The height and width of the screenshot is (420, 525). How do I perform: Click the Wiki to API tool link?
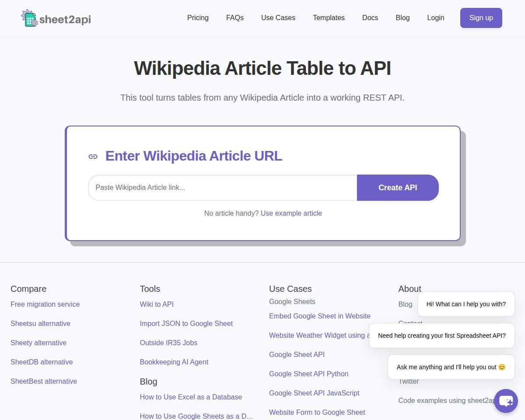[x=157, y=304]
